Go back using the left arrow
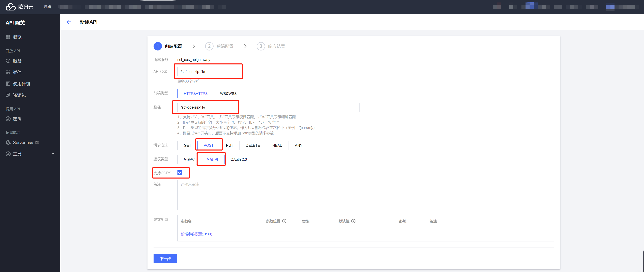The width and height of the screenshot is (644, 272). coord(68,22)
